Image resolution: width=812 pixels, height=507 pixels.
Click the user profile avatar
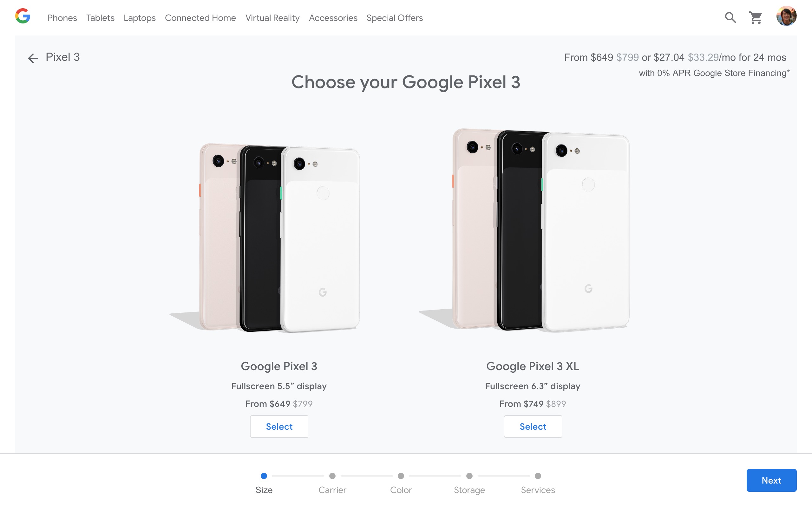click(786, 16)
